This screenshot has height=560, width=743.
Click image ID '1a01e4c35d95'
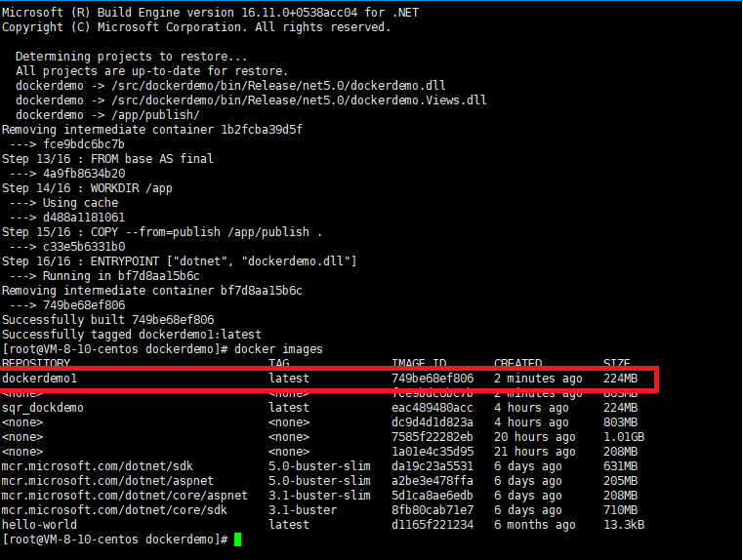coord(433,452)
